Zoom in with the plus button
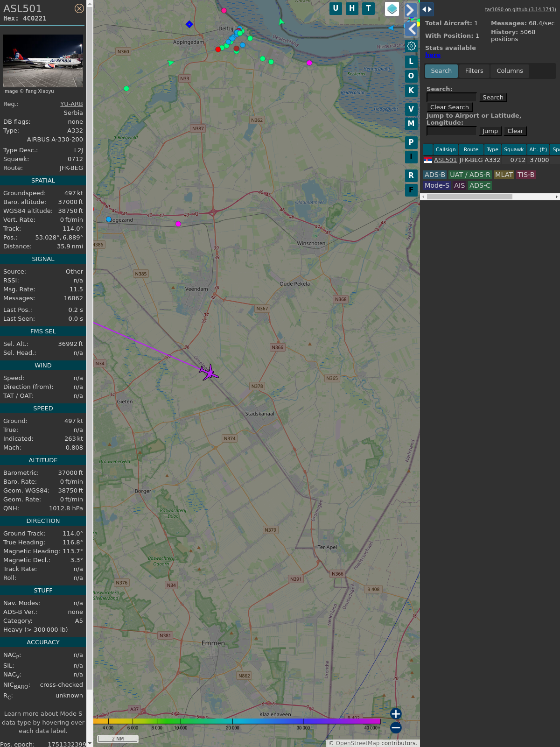The image size is (560, 747). pos(396,714)
